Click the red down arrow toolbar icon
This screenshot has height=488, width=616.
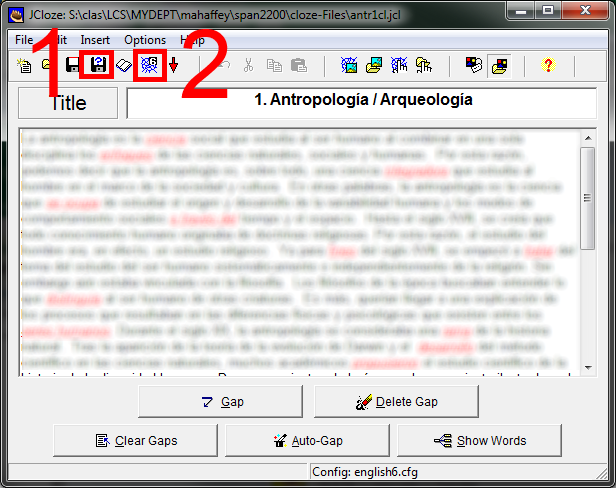click(173, 66)
